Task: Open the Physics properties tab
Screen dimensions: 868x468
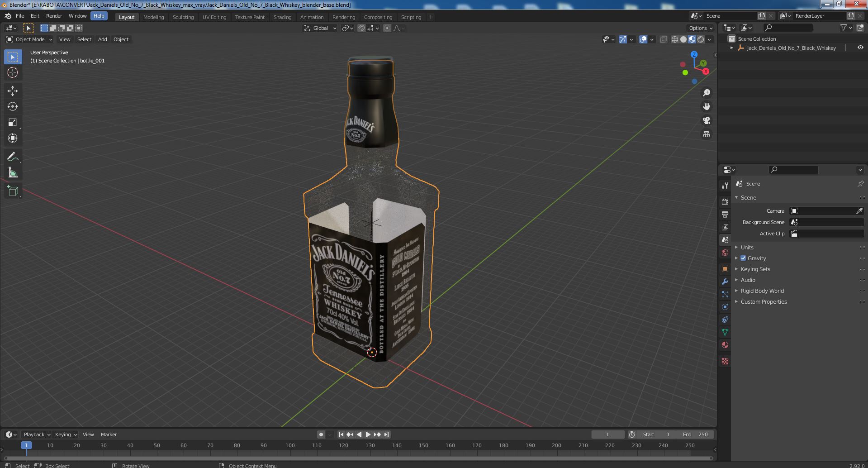Action: tap(725, 307)
